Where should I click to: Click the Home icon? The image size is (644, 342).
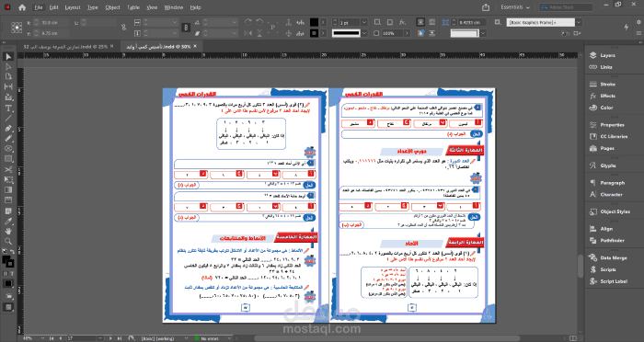(22, 7)
